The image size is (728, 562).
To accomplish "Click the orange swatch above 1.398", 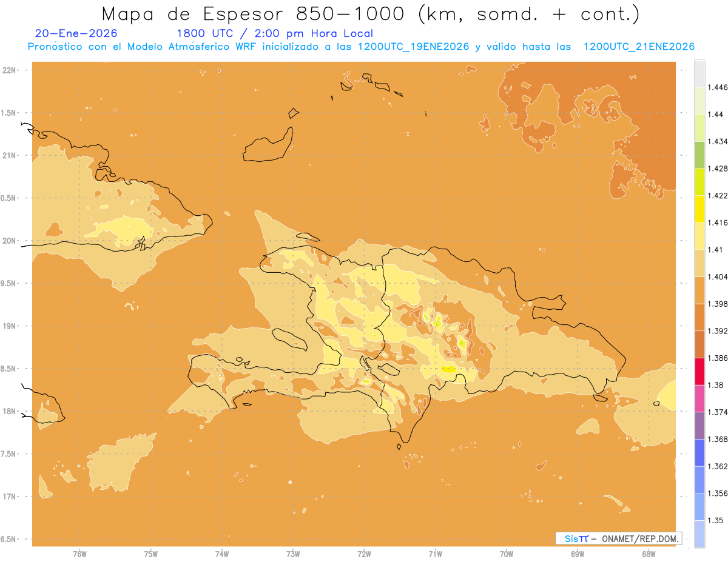I will pos(699,290).
